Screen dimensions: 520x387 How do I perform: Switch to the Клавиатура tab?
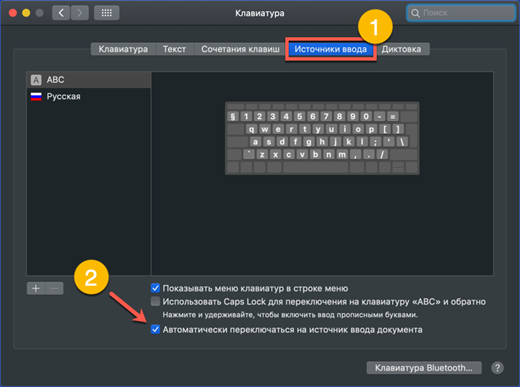[123, 49]
